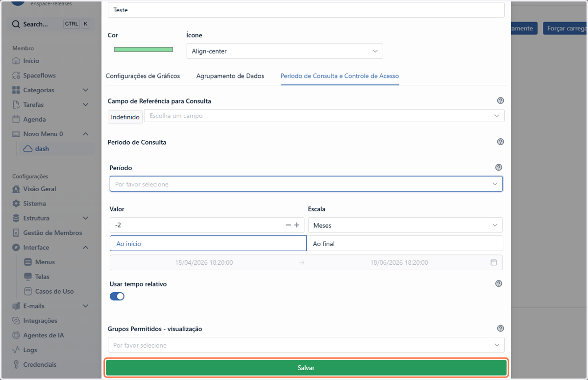Click the Casos de Uso icon
588x380 pixels.
28,291
